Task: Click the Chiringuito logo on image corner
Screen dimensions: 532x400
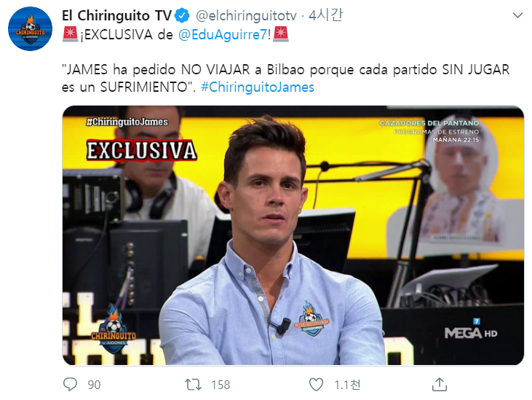Action: [x=114, y=329]
